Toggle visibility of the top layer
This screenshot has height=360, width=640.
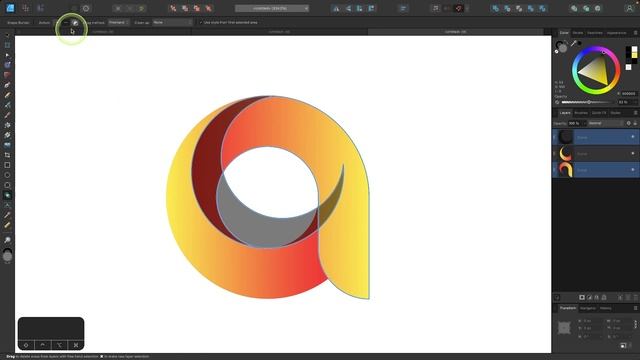pyautogui.click(x=633, y=137)
